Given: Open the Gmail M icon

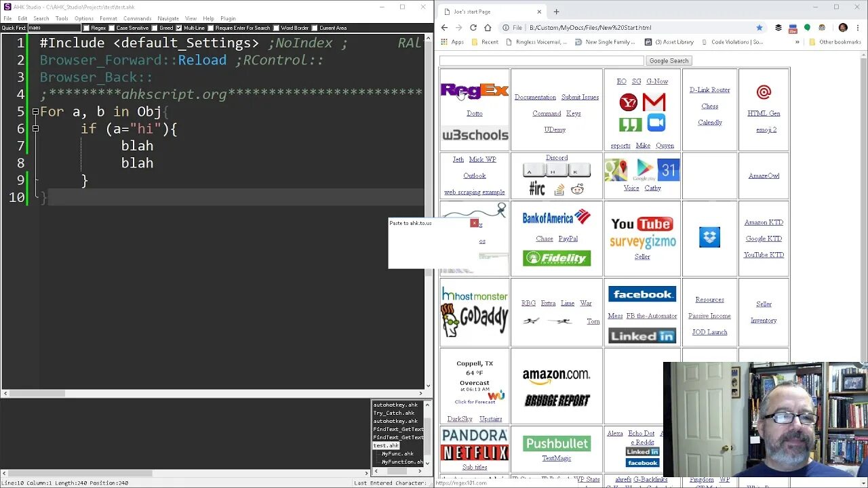Looking at the screenshot, I should (x=654, y=102).
